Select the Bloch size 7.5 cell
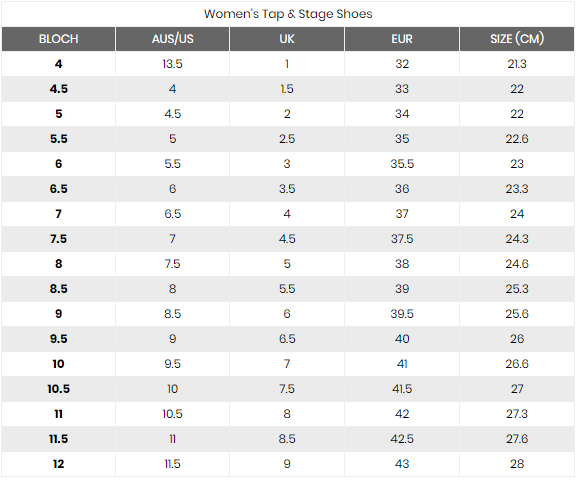 (x=58, y=239)
